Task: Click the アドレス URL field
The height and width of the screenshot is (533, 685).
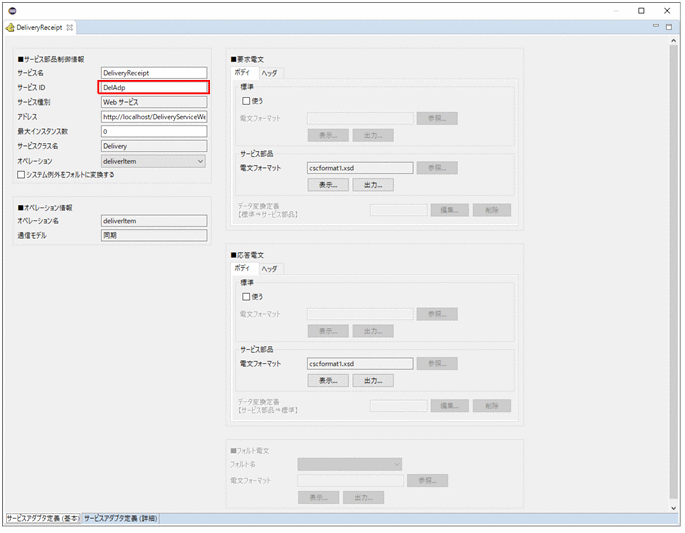Action: point(154,117)
